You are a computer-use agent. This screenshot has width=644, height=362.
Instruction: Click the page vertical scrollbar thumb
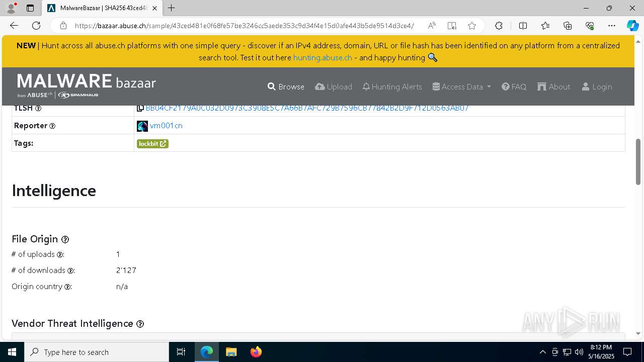coord(638,161)
